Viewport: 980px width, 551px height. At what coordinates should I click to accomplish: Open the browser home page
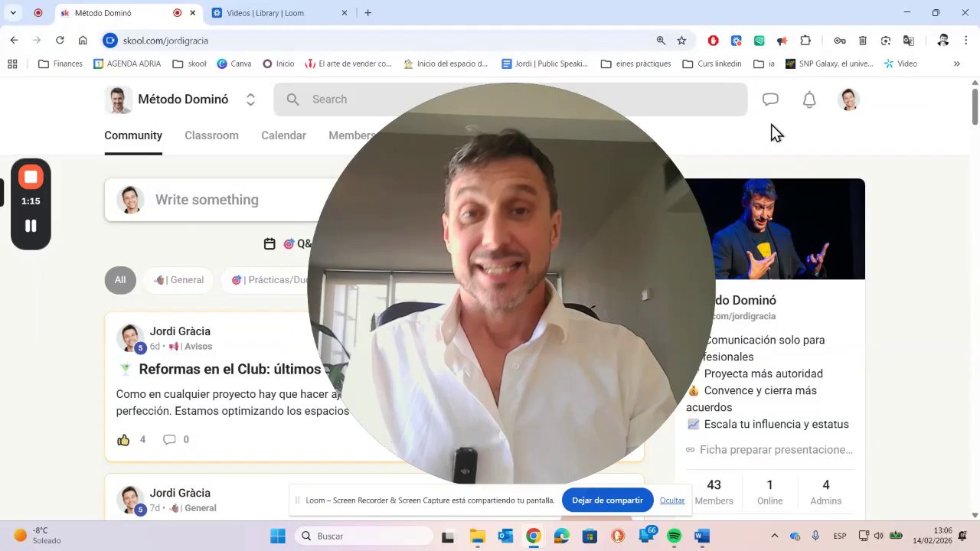(x=83, y=41)
